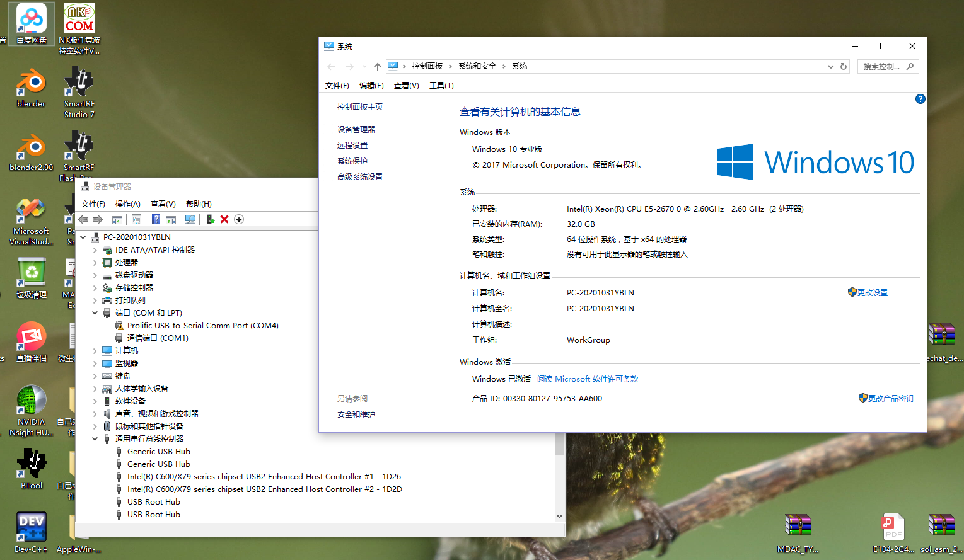Screen dimensions: 964x560
Task: Select Microsoft Visual Studio desktop icon
Action: [x=32, y=222]
